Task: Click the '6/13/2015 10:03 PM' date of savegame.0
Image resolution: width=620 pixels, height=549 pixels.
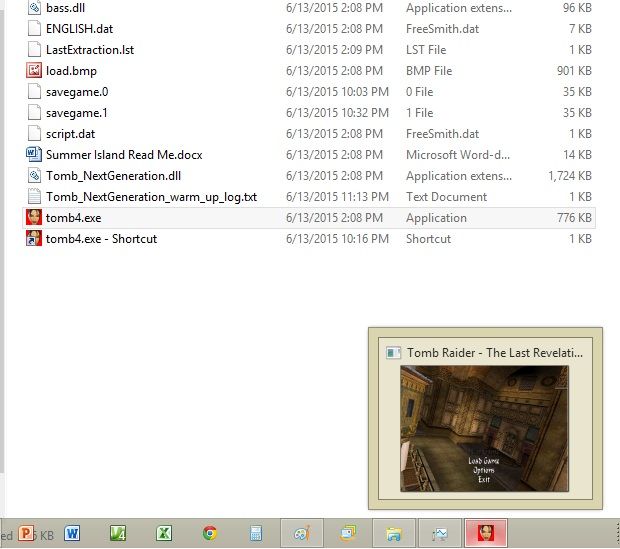Action: pyautogui.click(x=337, y=92)
